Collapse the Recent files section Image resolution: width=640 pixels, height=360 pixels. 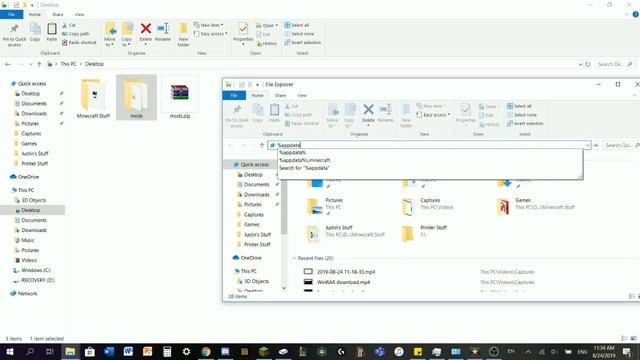[x=294, y=258]
